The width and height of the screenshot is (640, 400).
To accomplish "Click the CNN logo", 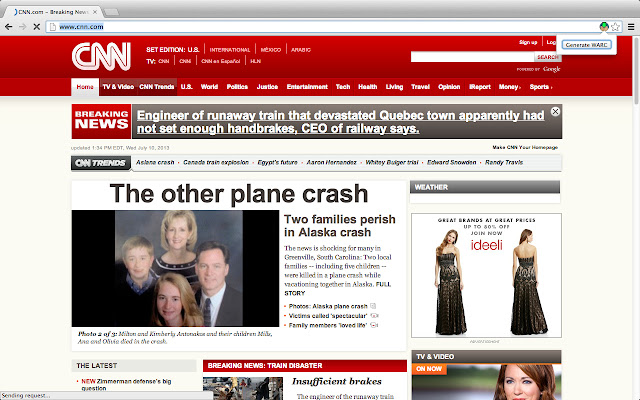I will (102, 56).
